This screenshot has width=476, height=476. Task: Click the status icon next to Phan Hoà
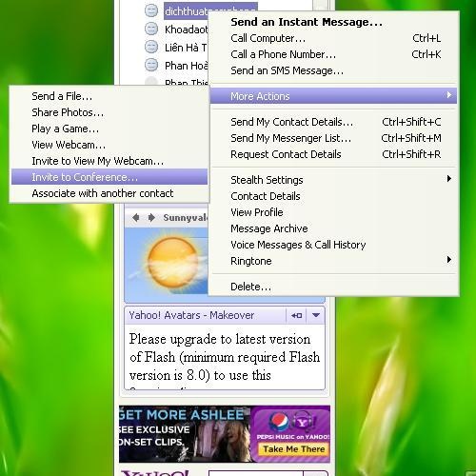(151, 65)
